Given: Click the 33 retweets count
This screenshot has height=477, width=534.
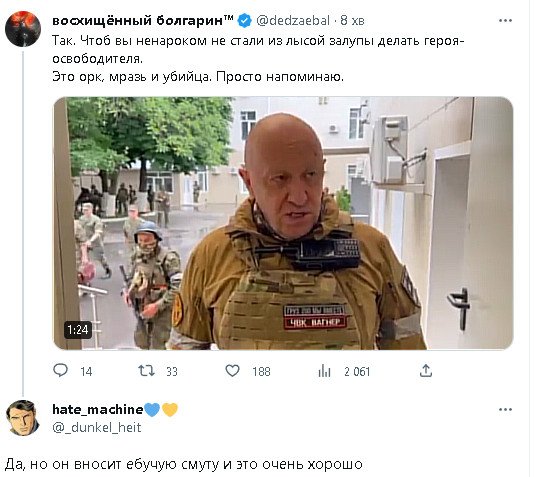Looking at the screenshot, I should pyautogui.click(x=172, y=371).
